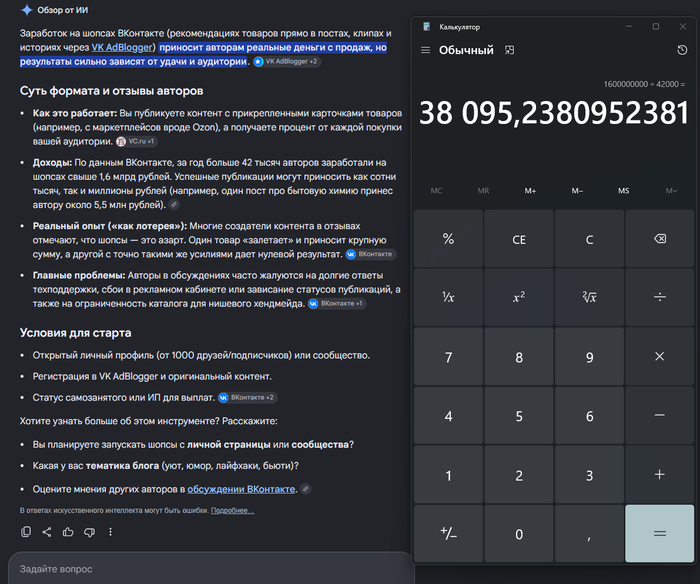Click the link icon after 5,5 млн рублей
Image resolution: width=700 pixels, height=584 pixels.
click(x=174, y=205)
